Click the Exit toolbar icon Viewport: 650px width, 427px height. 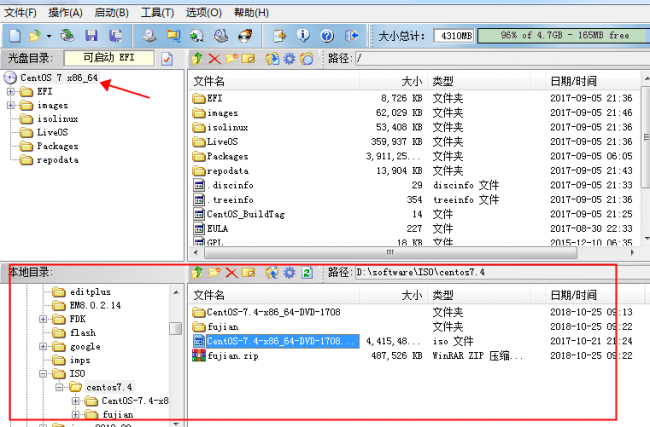(351, 36)
